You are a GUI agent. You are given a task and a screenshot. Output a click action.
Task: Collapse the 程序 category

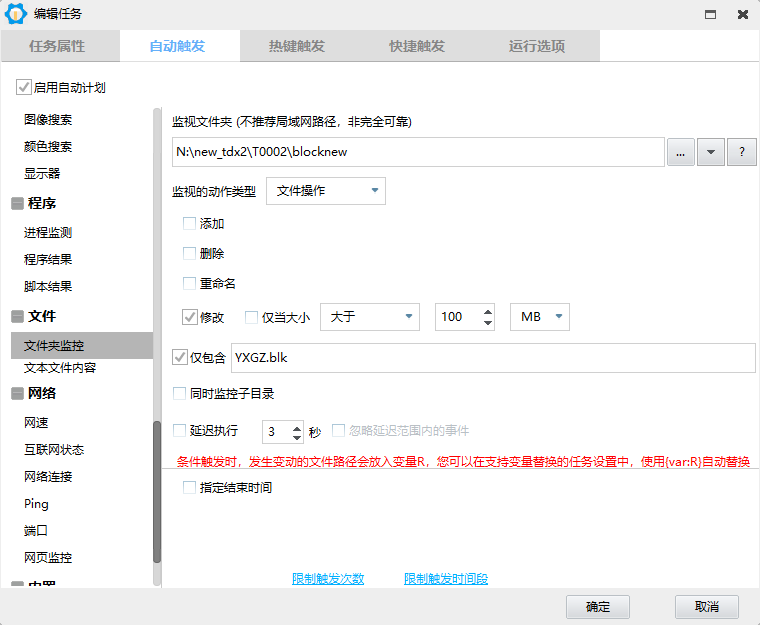[x=17, y=203]
